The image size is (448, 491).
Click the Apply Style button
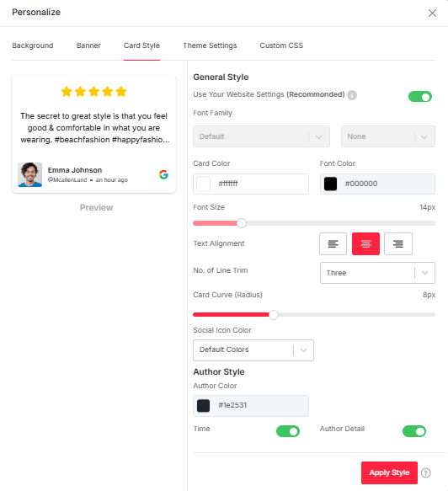(x=389, y=472)
